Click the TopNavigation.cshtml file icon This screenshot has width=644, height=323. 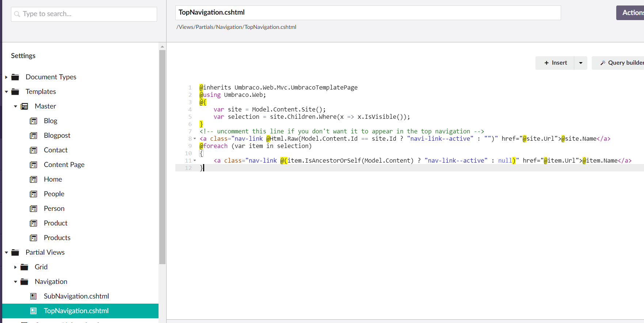33,311
